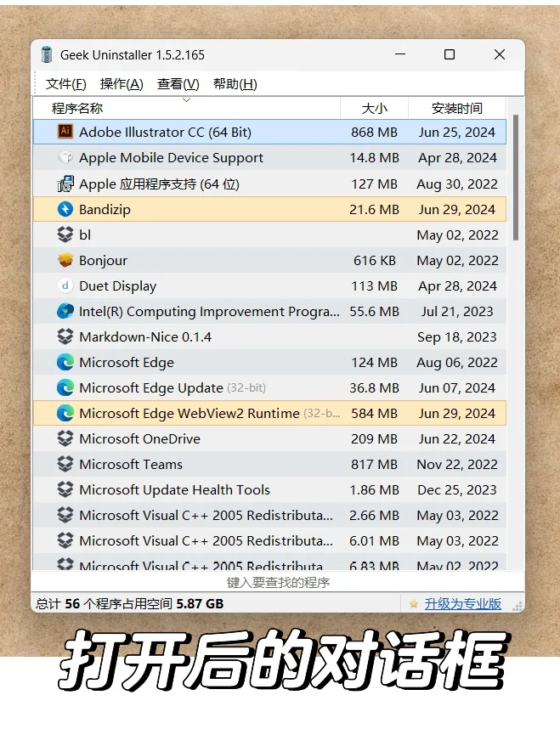Viewport: 560px width, 746px height.
Task: Select the Microsoft Update Health Tools entry
Action: pos(269,489)
